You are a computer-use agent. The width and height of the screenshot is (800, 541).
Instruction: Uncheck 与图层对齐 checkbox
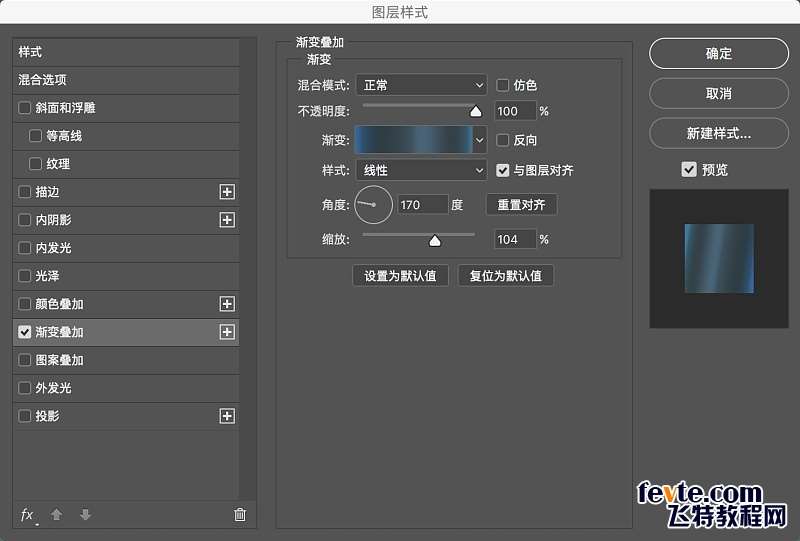pyautogui.click(x=503, y=170)
